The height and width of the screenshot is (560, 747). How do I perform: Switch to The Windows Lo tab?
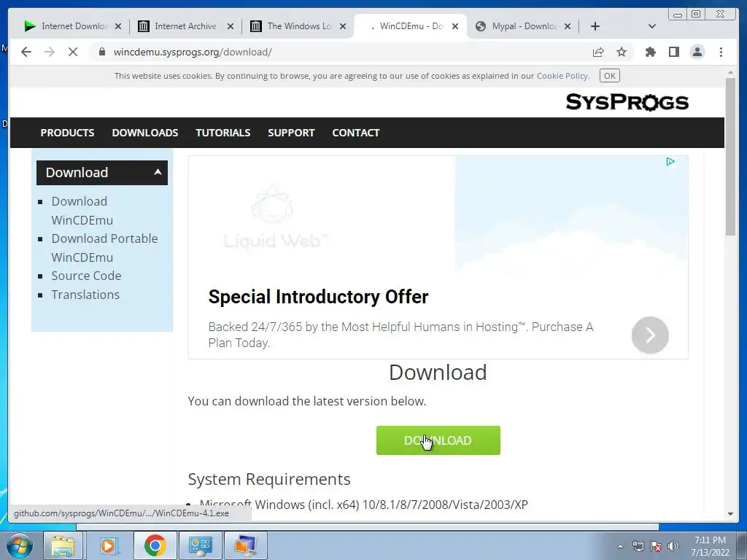pyautogui.click(x=298, y=26)
